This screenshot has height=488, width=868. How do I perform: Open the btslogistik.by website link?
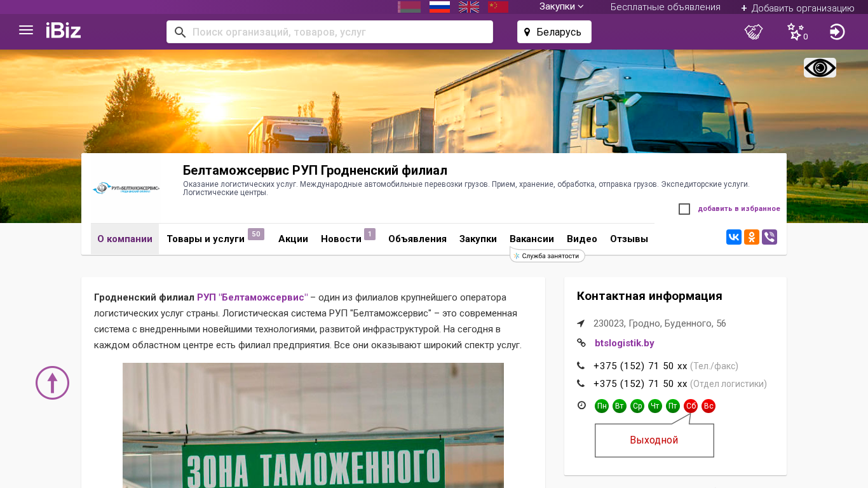point(625,343)
